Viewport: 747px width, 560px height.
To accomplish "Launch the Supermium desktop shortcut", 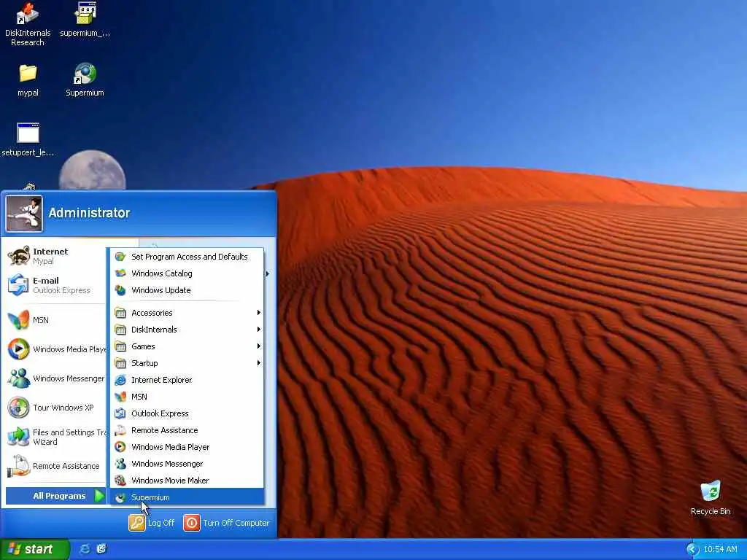I will tap(85, 80).
